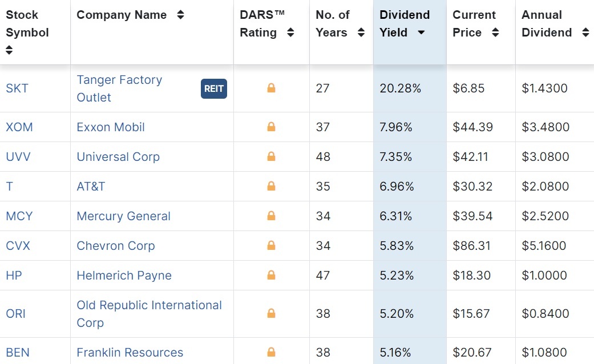
Task: Click the Dividend Yield column header
Action: (x=405, y=23)
